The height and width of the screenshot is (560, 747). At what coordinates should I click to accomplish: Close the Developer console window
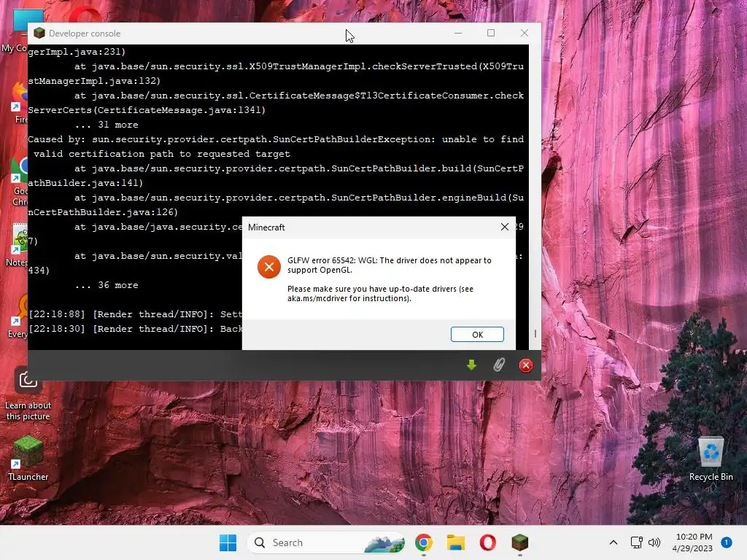click(x=524, y=34)
